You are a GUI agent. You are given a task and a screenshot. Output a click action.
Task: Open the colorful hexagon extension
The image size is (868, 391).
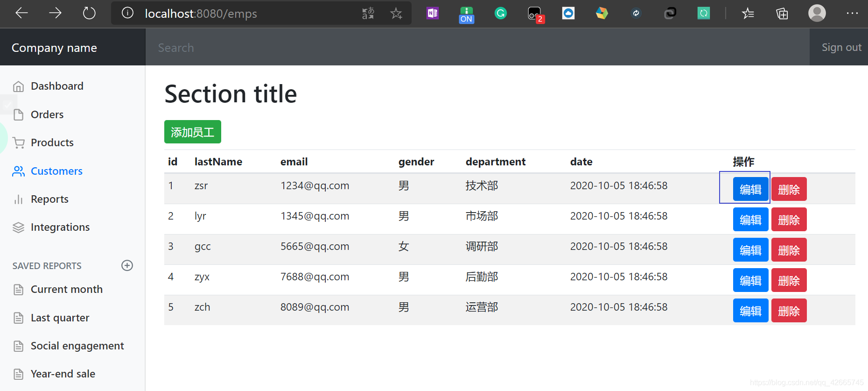tap(602, 13)
